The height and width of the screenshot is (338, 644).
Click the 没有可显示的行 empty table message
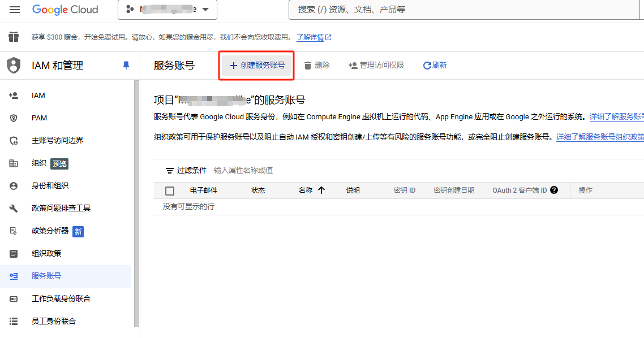(188, 207)
